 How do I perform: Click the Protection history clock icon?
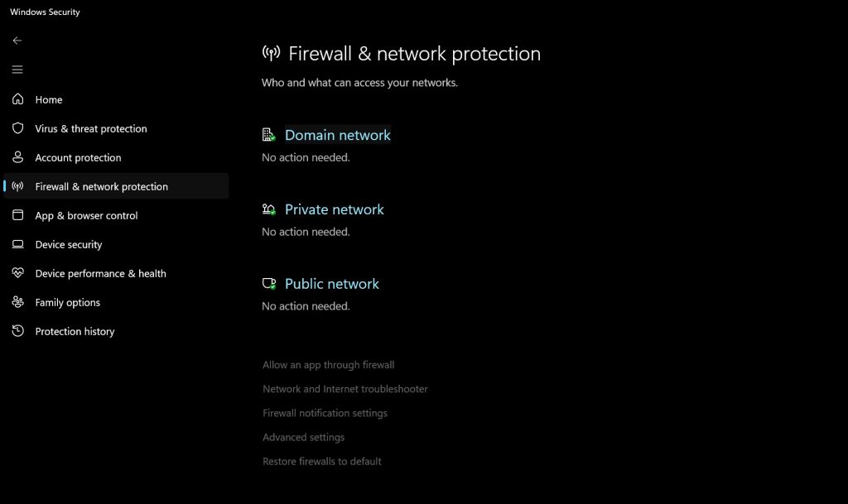tap(18, 331)
